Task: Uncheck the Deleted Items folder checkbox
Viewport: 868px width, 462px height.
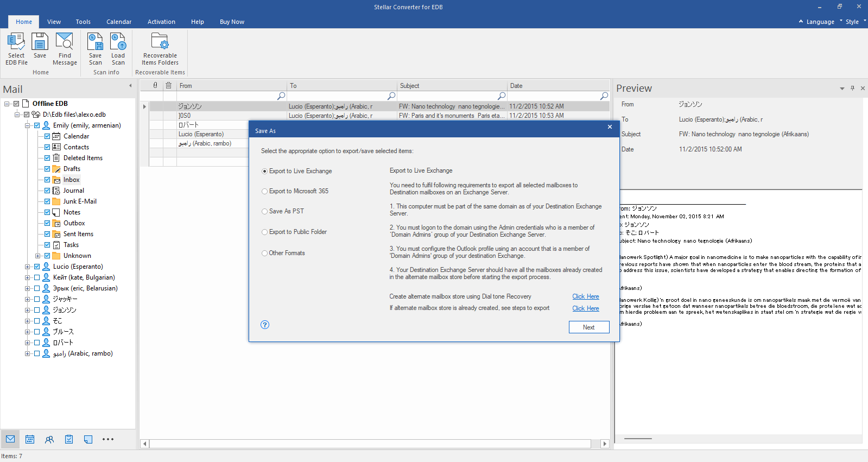Action: [47, 158]
